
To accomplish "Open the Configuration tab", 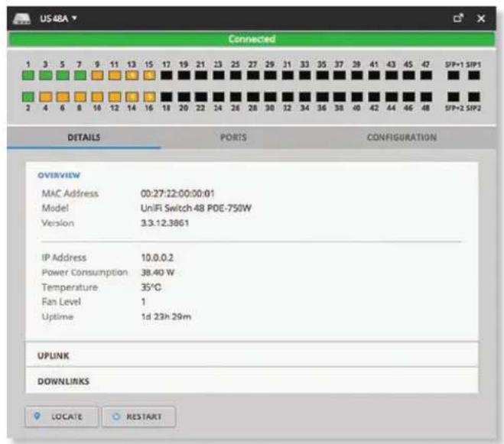I will click(402, 138).
